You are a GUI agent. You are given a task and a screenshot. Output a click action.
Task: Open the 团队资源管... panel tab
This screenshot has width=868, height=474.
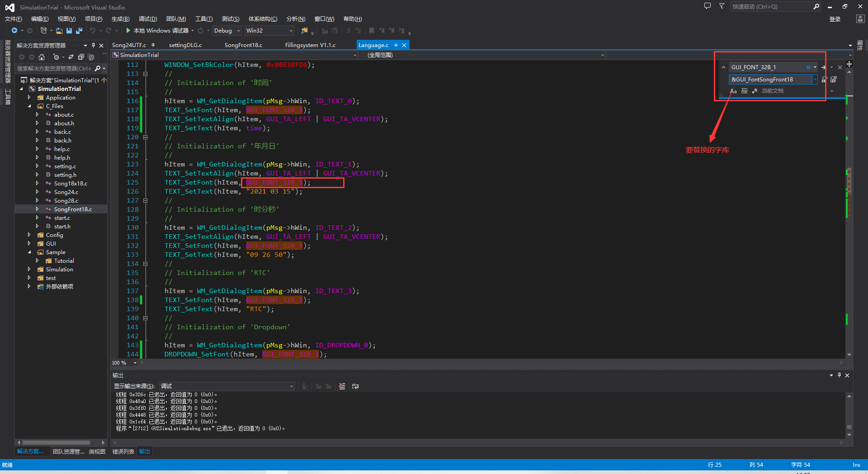[68, 452]
